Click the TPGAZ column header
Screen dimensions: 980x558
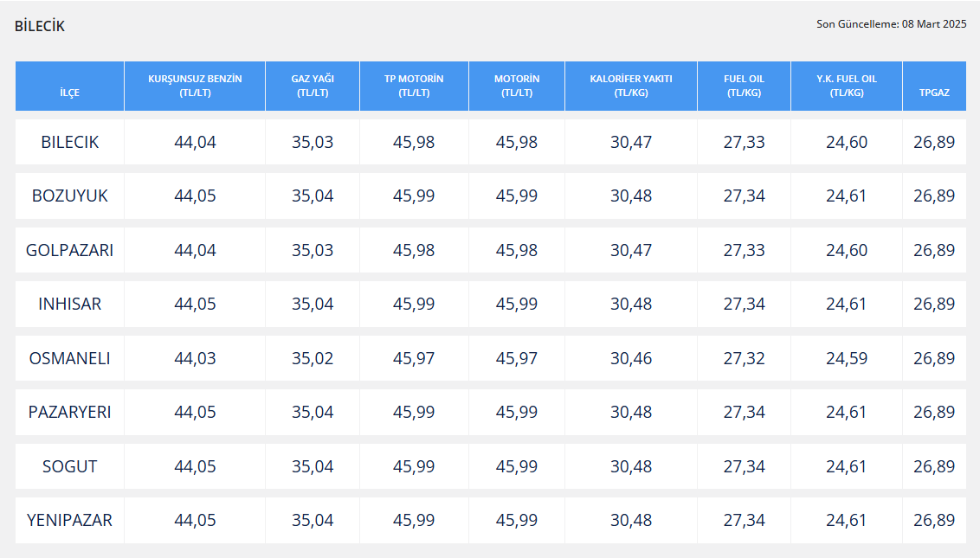tap(934, 93)
